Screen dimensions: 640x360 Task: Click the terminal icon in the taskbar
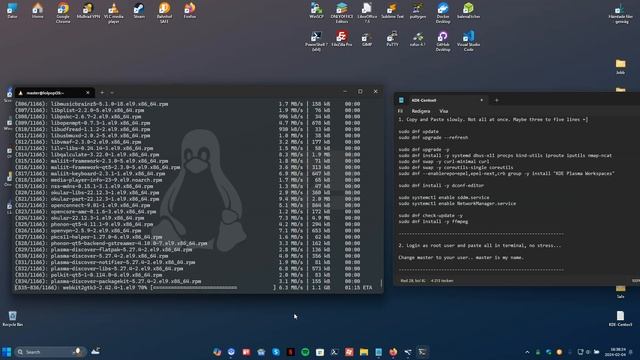(422, 352)
